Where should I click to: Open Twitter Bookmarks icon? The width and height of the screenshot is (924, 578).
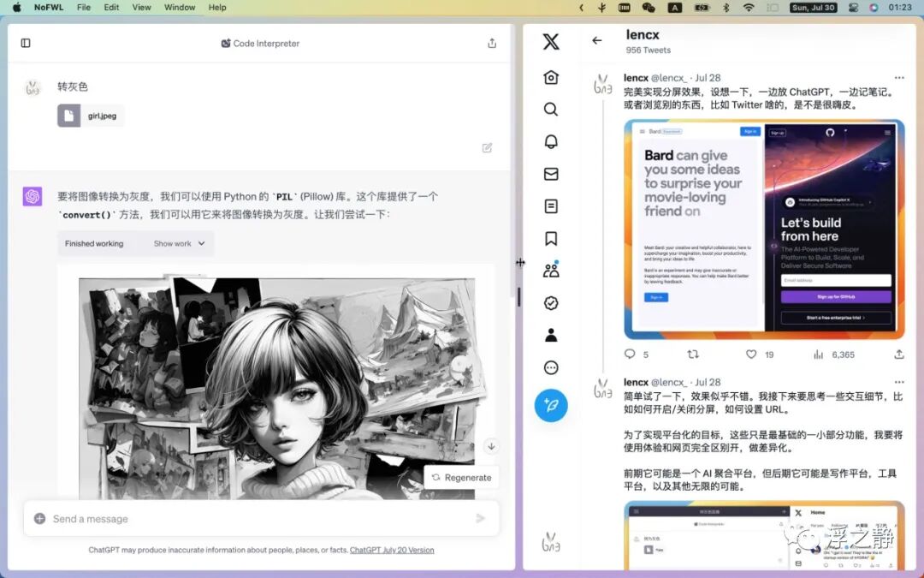[x=551, y=238]
